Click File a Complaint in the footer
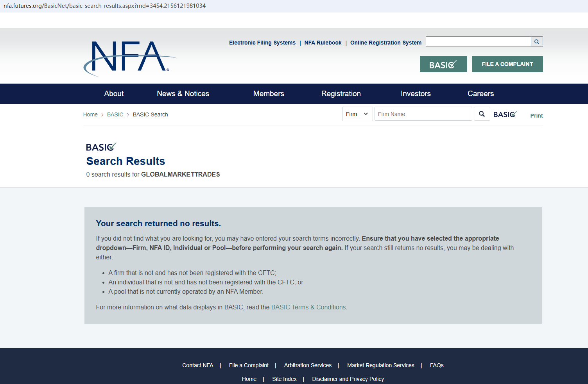 (249, 366)
